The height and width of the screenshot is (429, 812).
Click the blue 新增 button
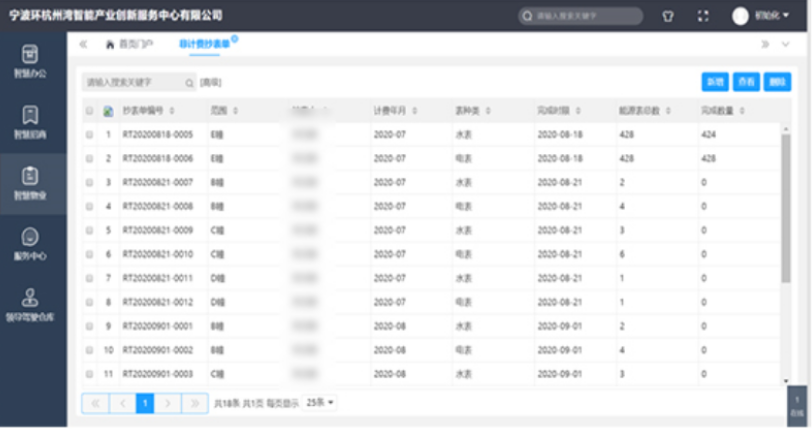pyautogui.click(x=715, y=82)
